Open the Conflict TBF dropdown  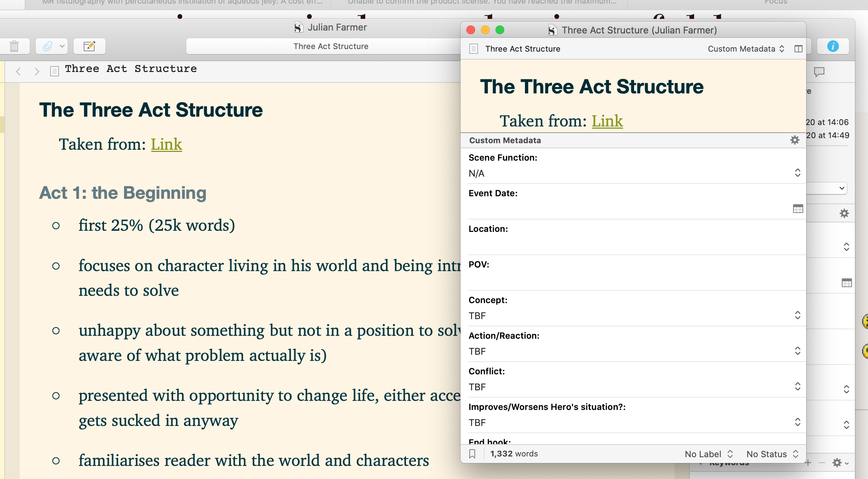tap(635, 387)
